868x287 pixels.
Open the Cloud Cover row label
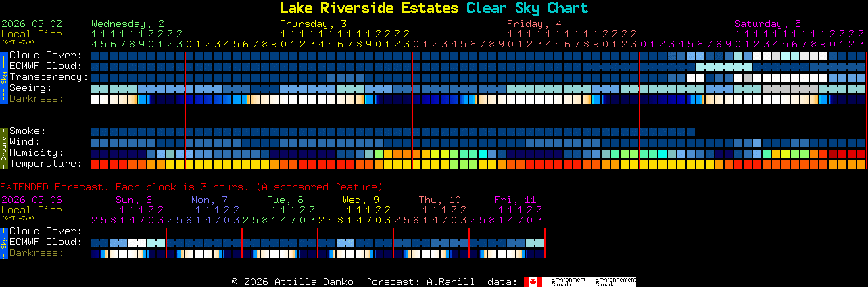coord(46,55)
